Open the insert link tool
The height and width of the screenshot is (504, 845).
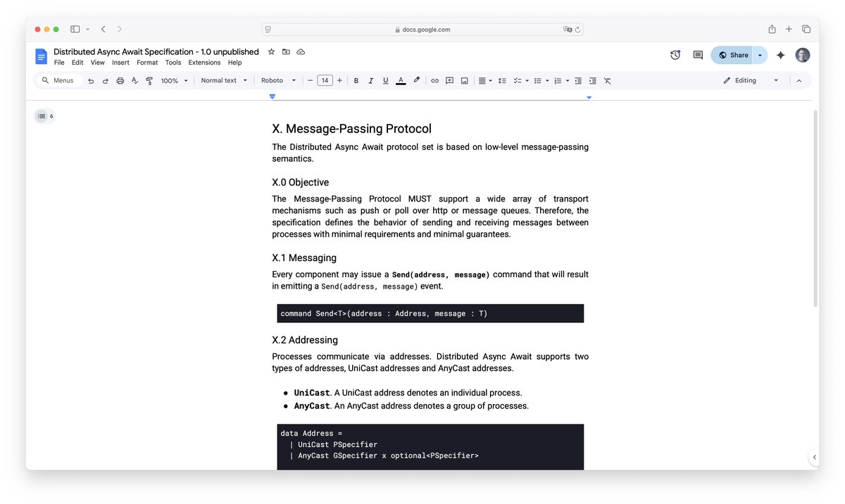tap(434, 80)
